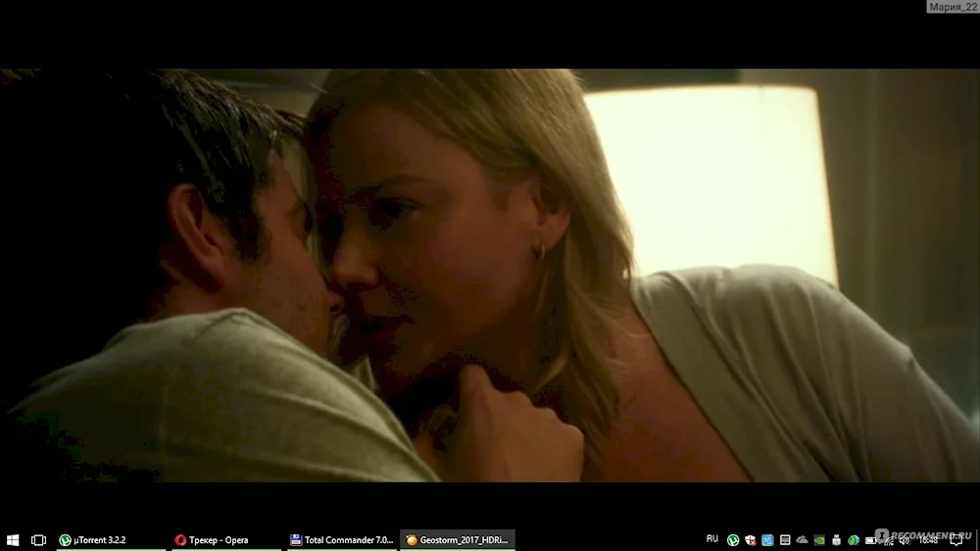Switch to the µTorrent 3.2.2 taskbar window
The height and width of the screenshot is (551, 980).
pyautogui.click(x=112, y=540)
